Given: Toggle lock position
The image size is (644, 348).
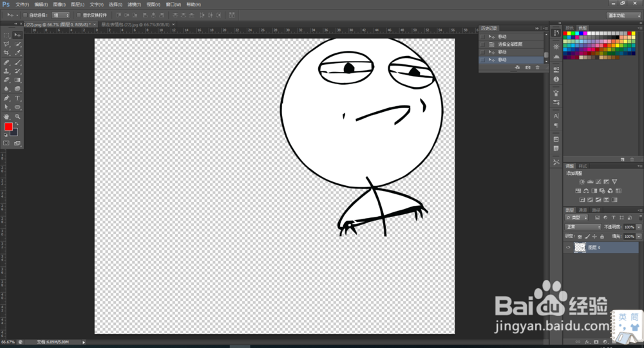Looking at the screenshot, I should click(x=594, y=236).
